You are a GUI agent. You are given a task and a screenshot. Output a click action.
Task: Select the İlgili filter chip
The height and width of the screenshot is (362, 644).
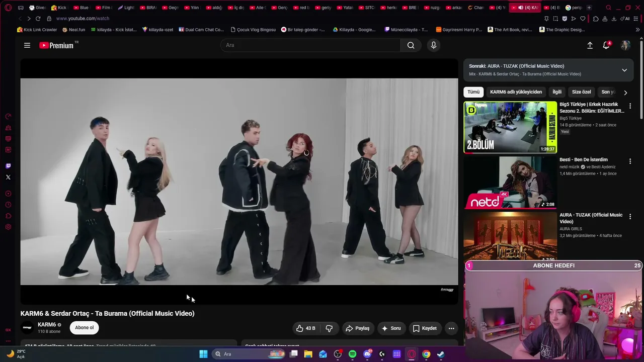[x=557, y=92]
